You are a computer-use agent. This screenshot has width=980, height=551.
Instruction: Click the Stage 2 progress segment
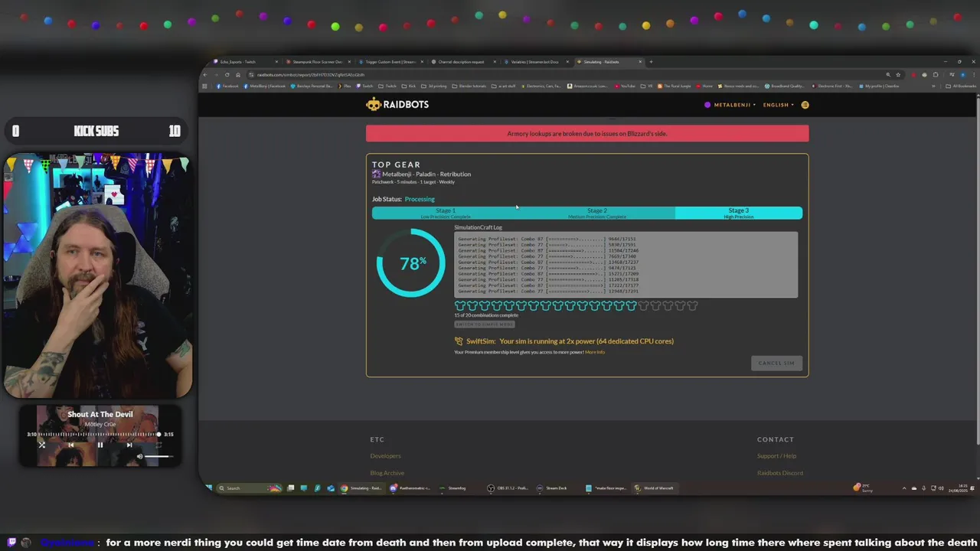click(x=597, y=213)
